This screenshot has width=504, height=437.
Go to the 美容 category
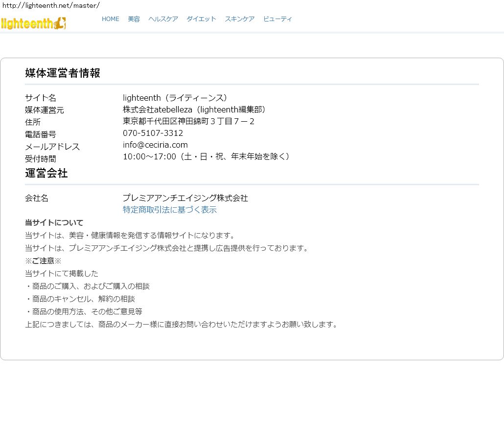click(134, 19)
